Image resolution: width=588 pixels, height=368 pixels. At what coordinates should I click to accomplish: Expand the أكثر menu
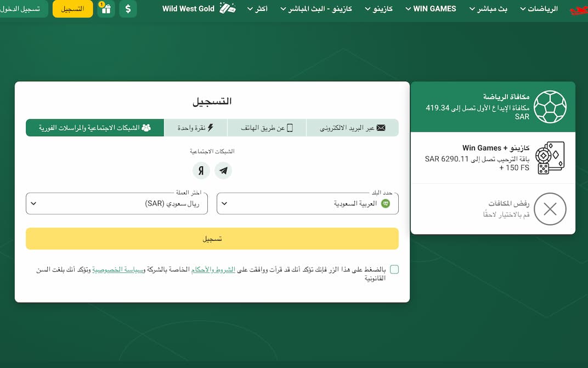click(x=257, y=9)
